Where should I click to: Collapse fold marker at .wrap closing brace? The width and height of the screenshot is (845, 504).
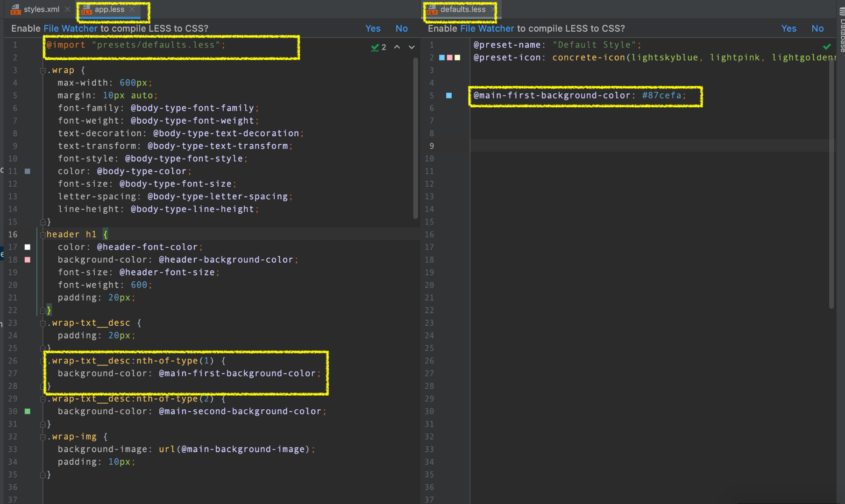(x=43, y=222)
